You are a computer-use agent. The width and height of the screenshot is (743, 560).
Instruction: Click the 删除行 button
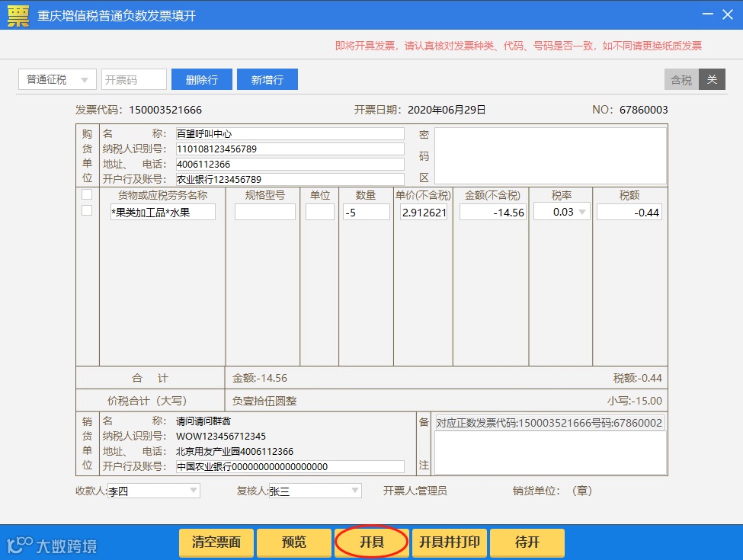click(x=202, y=79)
